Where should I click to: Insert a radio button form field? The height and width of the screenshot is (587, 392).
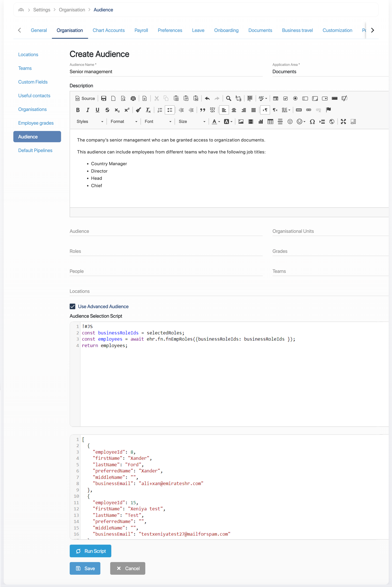[x=295, y=98]
